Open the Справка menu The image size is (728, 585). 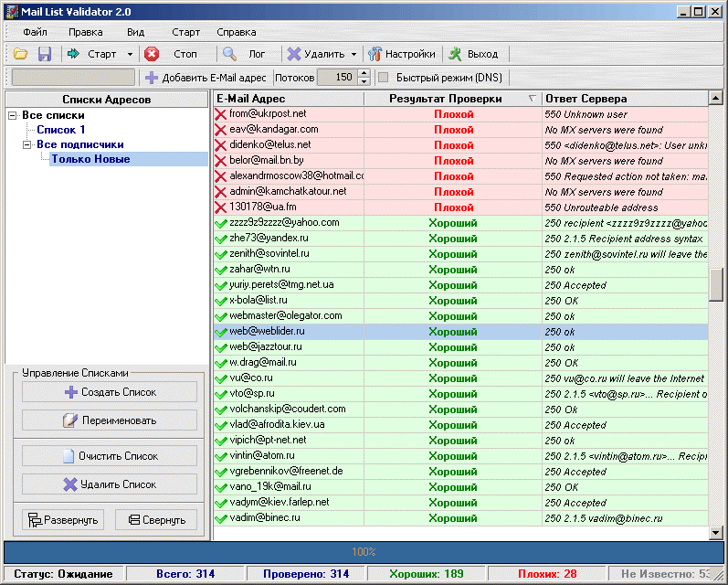coord(237,32)
